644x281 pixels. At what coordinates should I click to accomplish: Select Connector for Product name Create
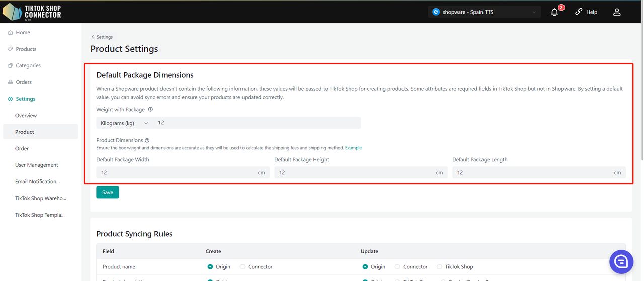coord(243,267)
